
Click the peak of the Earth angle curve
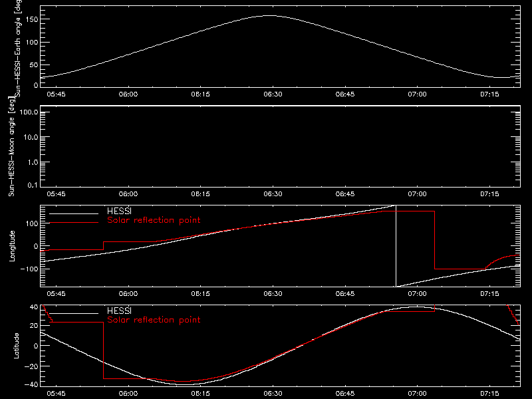270,15
